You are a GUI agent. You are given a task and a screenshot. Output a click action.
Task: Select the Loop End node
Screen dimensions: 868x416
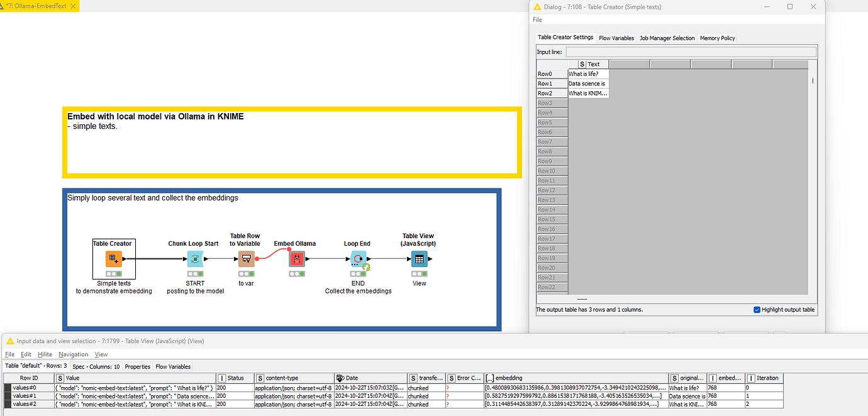[x=358, y=259]
